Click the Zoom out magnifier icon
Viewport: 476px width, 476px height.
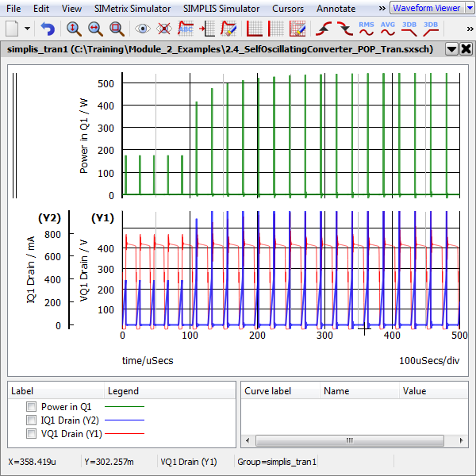(x=95, y=29)
